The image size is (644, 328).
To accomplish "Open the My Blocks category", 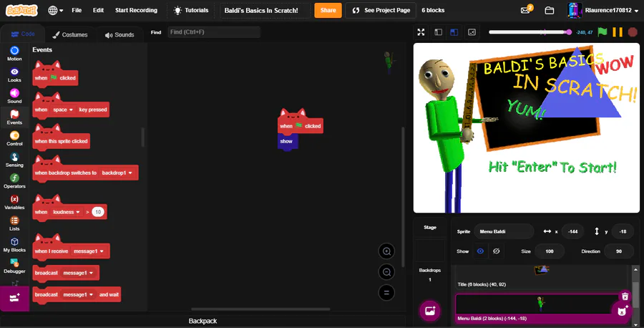I will tap(14, 244).
